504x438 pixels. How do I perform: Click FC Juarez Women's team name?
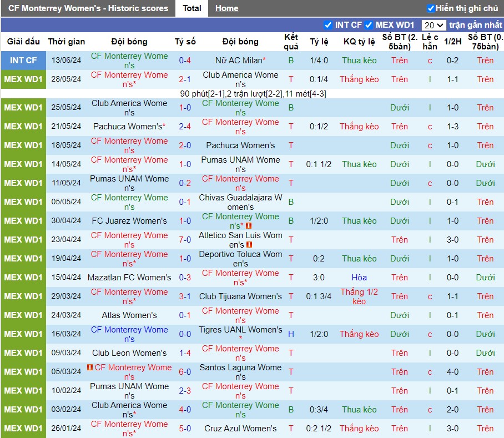coord(129,221)
